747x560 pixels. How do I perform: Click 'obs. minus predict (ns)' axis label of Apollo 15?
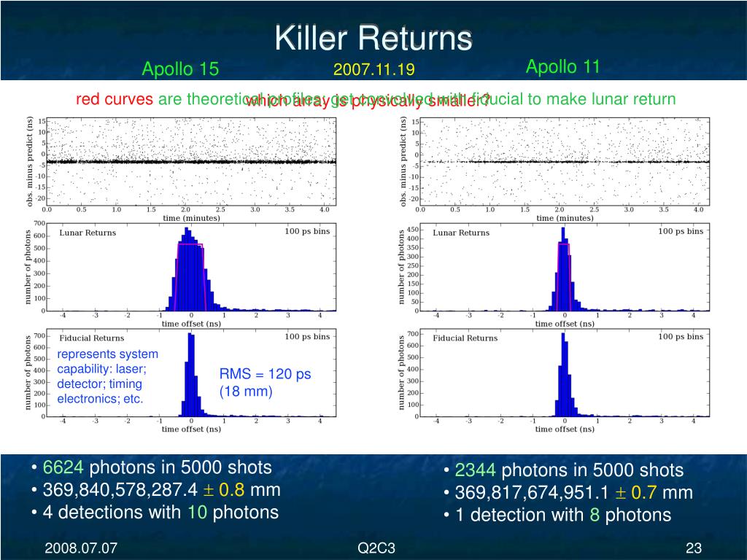(x=29, y=161)
